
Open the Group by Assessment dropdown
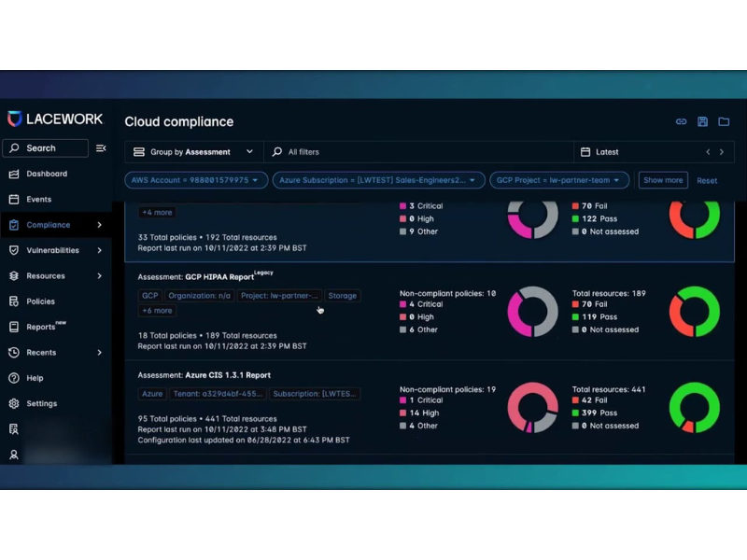193,152
